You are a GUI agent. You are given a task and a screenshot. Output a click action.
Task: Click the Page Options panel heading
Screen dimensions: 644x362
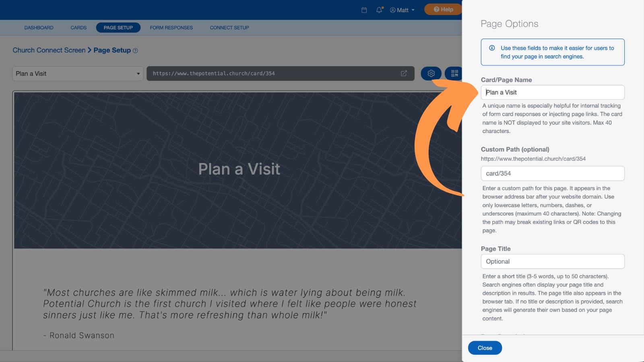tap(510, 24)
